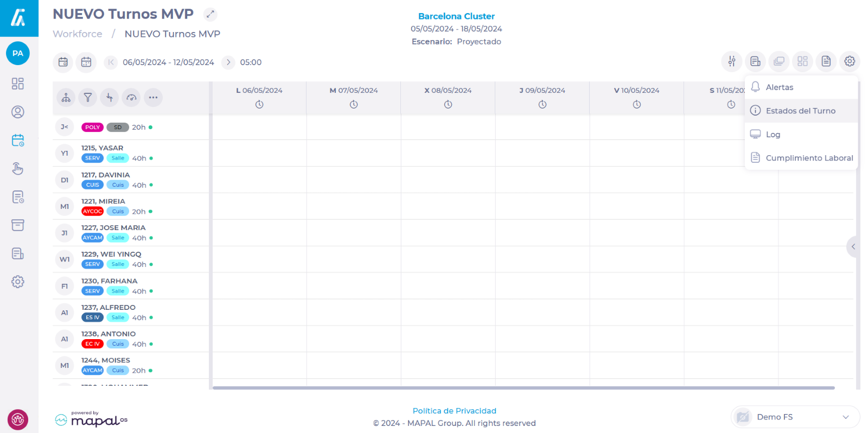This screenshot has height=433, width=868.
Task: Open the settings gear in top-right toolbar
Action: 850,61
